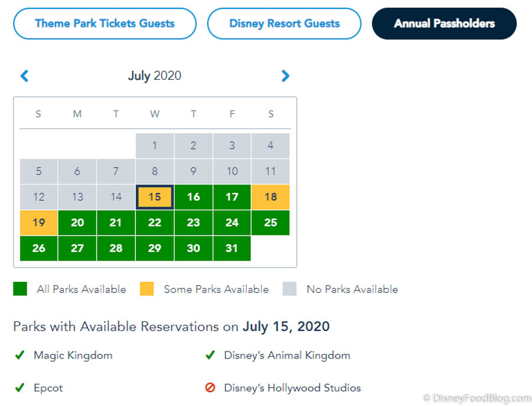The height and width of the screenshot is (406, 532).
Task: Click the Magic Kingdom park name
Action: (x=73, y=356)
